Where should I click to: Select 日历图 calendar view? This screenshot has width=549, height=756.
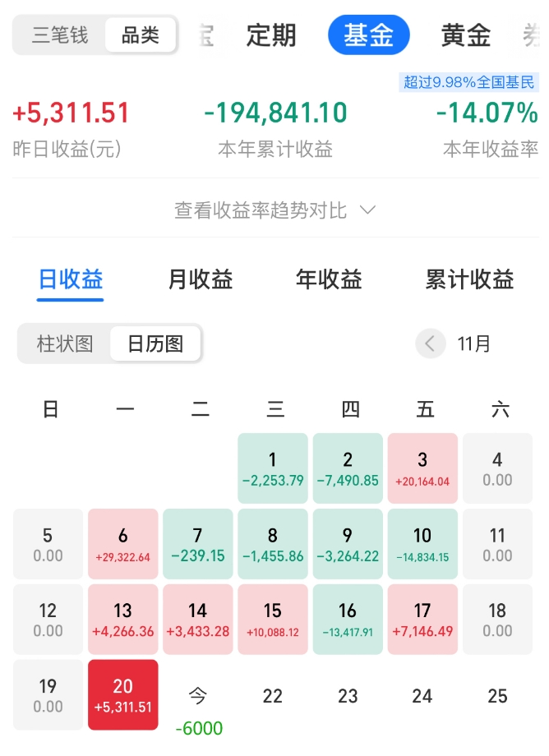(155, 343)
